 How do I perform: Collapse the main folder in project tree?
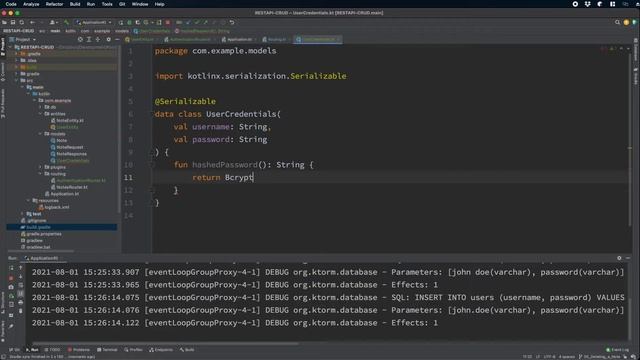(22, 87)
